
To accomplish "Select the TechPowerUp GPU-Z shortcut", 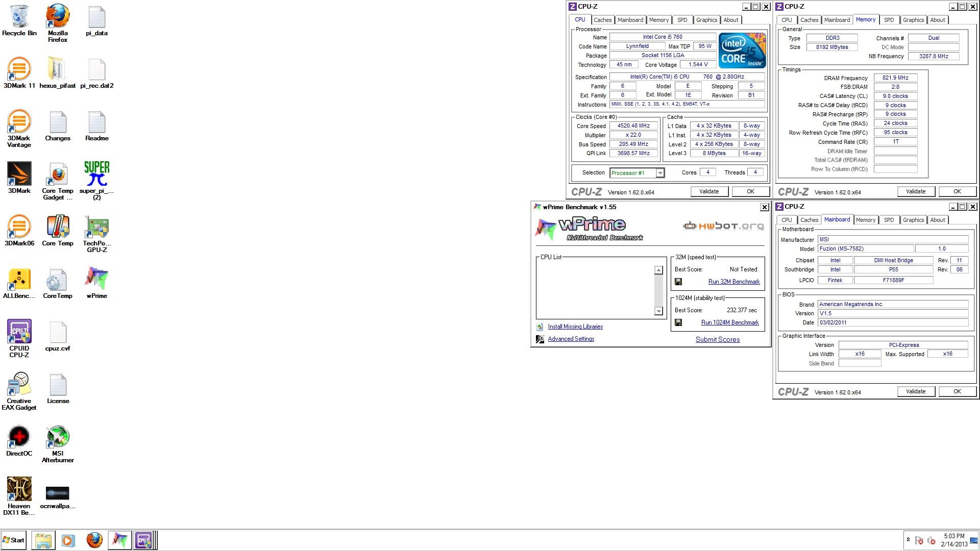I will pyautogui.click(x=96, y=234).
